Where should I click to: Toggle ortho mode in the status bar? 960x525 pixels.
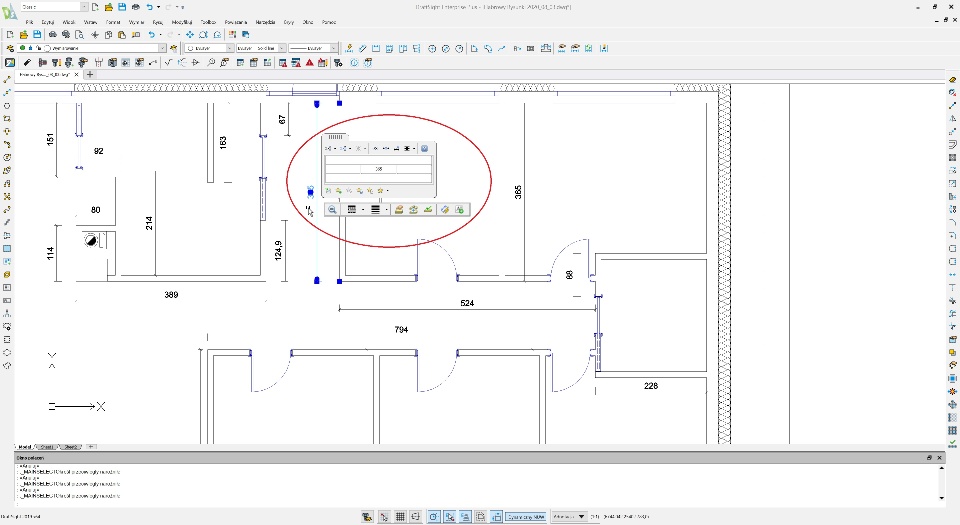point(416,517)
